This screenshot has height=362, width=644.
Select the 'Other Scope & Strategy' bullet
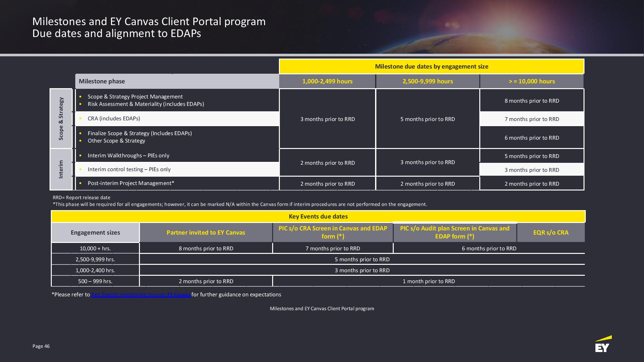(x=116, y=141)
